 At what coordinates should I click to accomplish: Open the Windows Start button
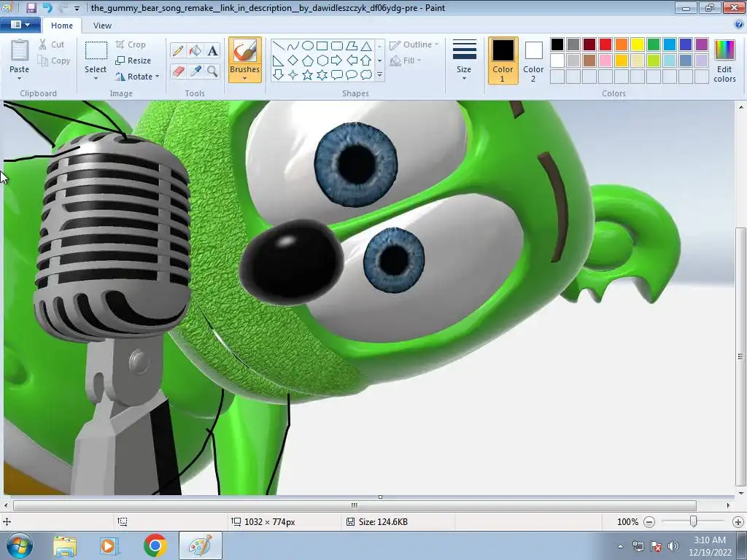(x=20, y=545)
